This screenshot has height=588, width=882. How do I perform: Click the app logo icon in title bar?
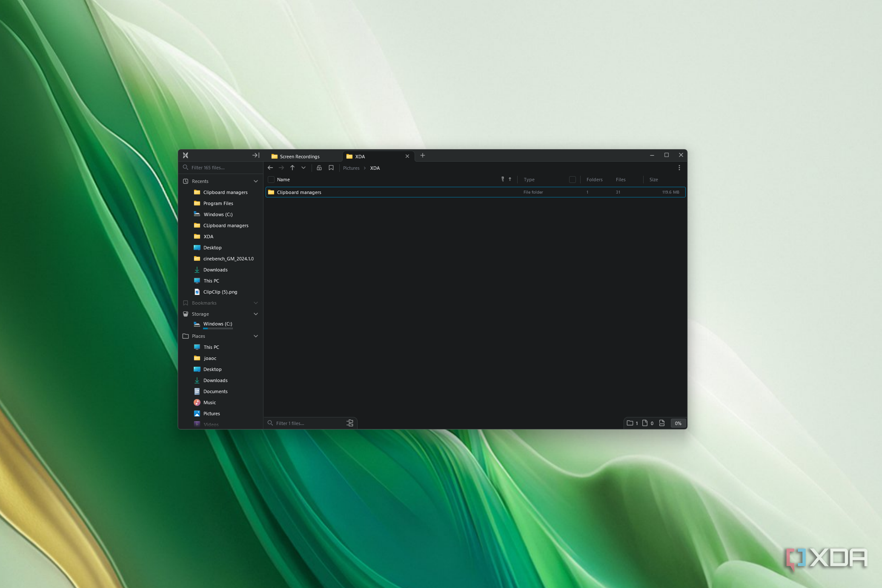[186, 155]
